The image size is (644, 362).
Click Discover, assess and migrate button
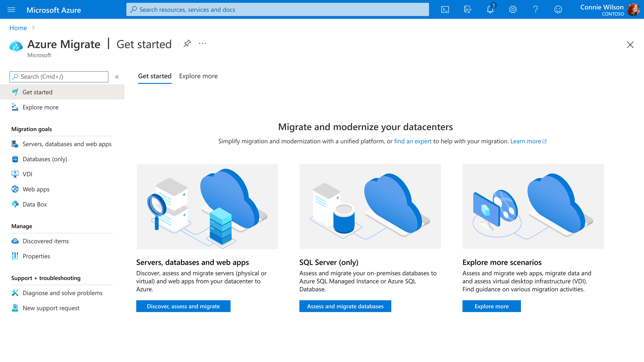click(x=183, y=306)
